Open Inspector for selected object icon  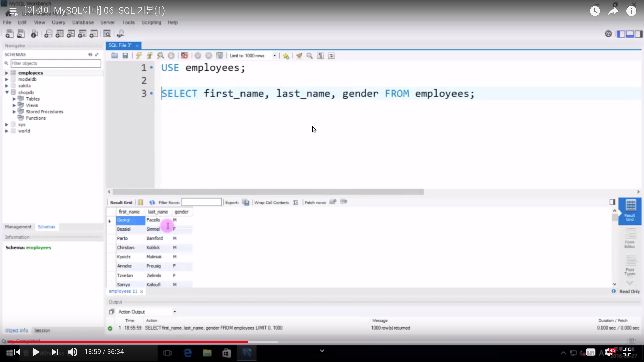point(34,34)
